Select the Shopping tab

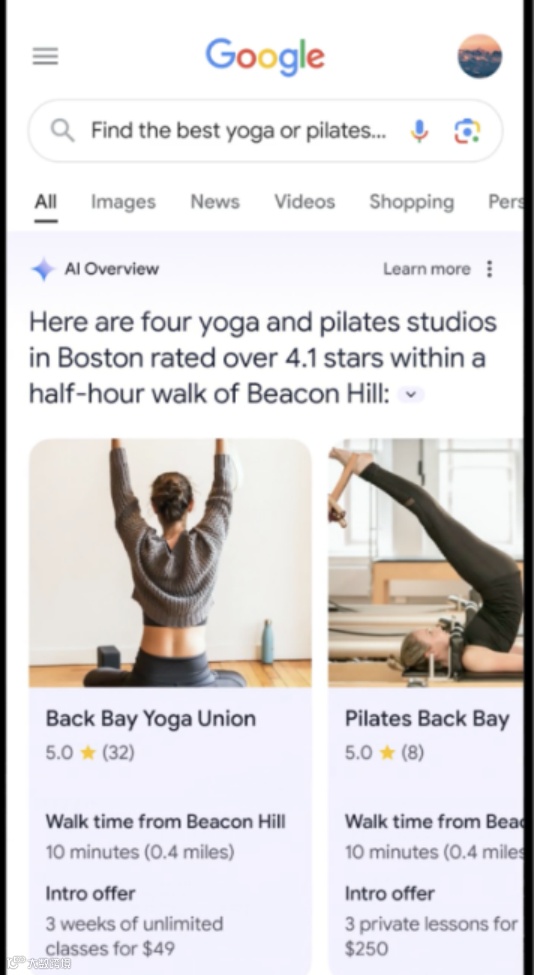pos(412,202)
